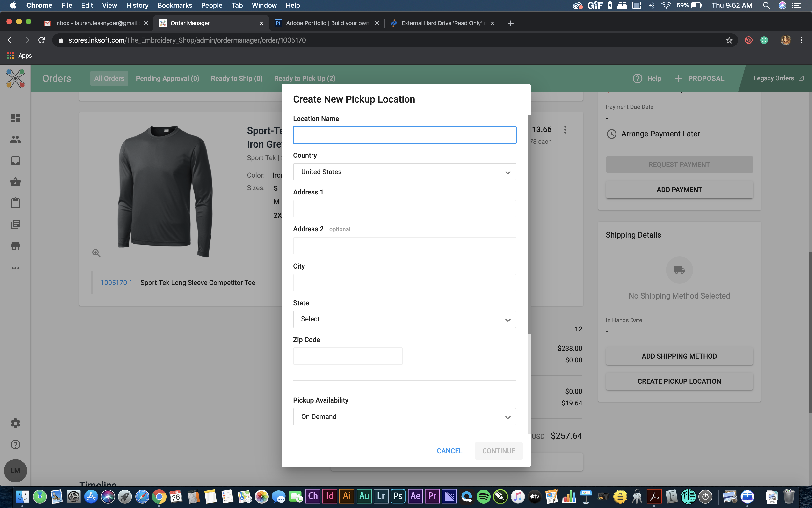
Task: Open the customers people icon in sidebar
Action: (15, 139)
